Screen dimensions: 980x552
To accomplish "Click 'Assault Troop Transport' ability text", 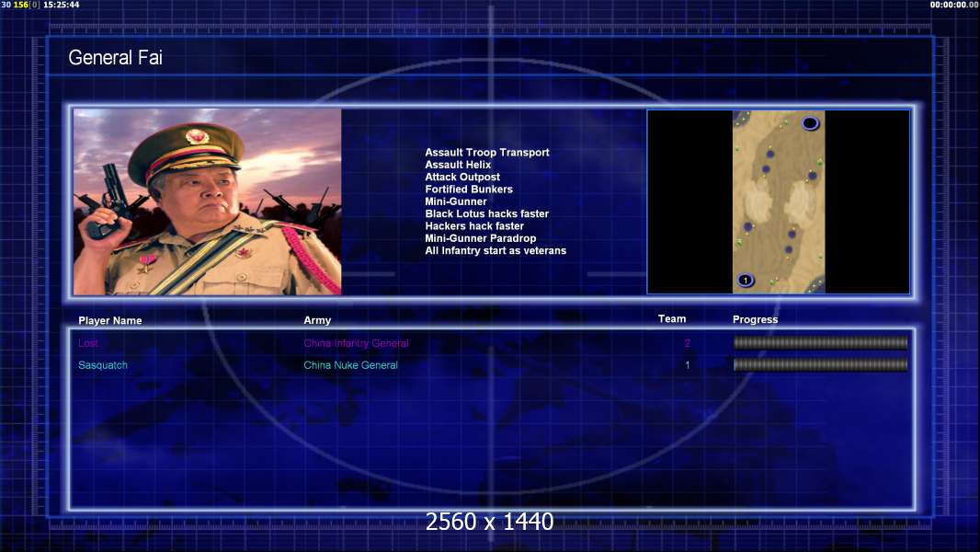I will [x=487, y=153].
